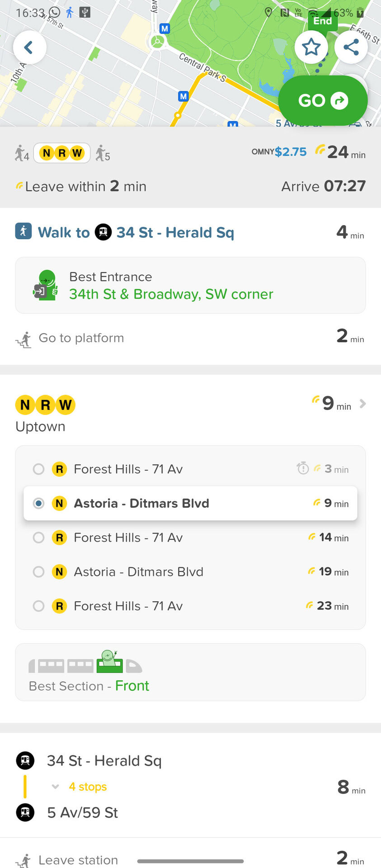Tap the back arrow button
381x868 pixels.
click(29, 47)
